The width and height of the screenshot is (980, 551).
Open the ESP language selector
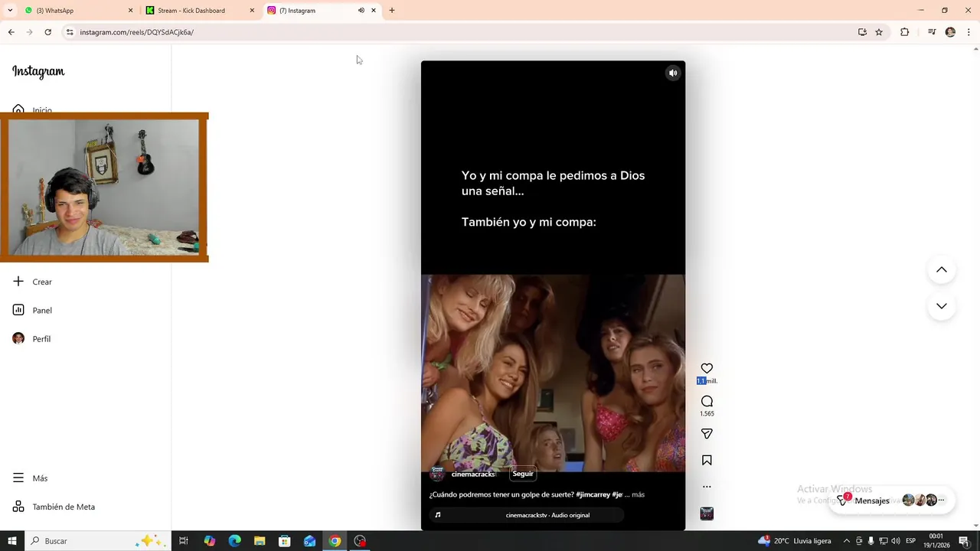[911, 541]
